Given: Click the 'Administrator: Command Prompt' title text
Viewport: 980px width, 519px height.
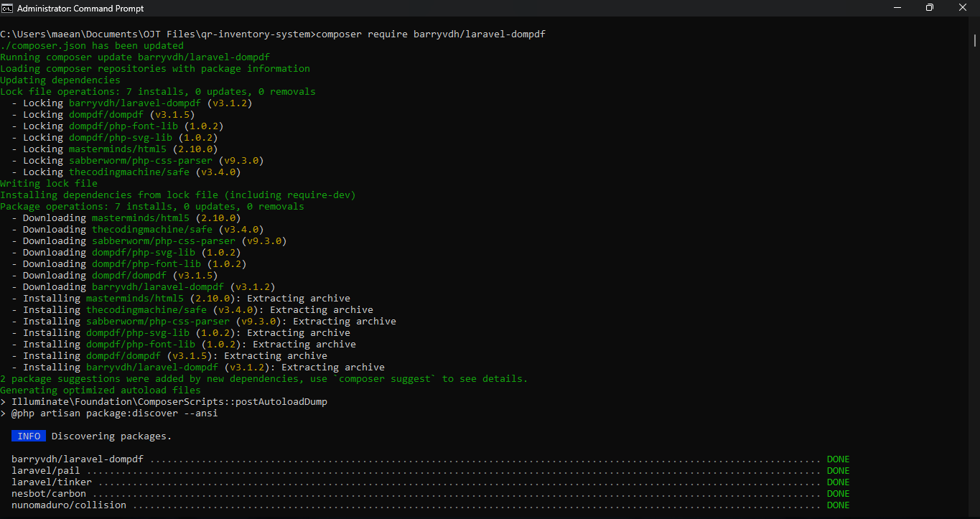Looking at the screenshot, I should (x=80, y=9).
